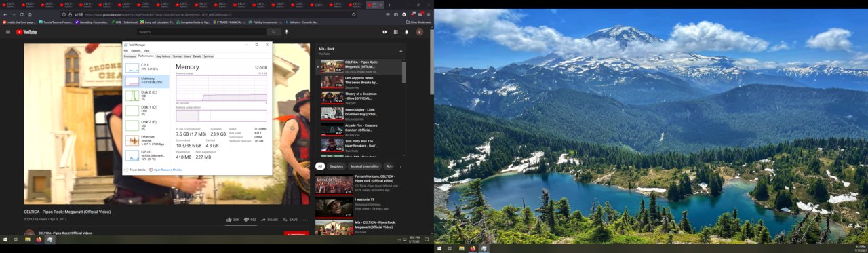This screenshot has height=253, width=868.
Task: Select the All filter chip
Action: tap(320, 166)
